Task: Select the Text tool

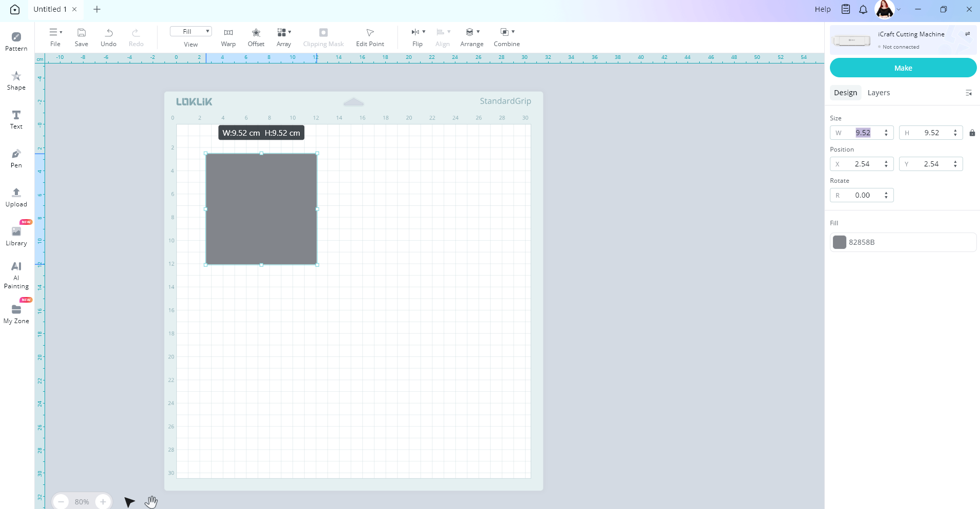Action: tap(16, 119)
